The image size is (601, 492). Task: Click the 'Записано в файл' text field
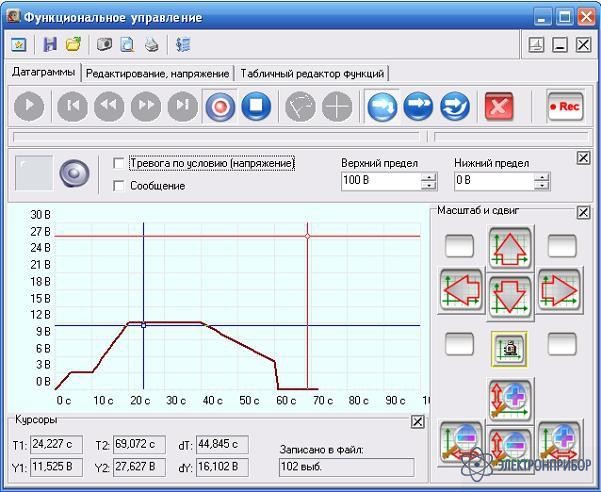[346, 467]
